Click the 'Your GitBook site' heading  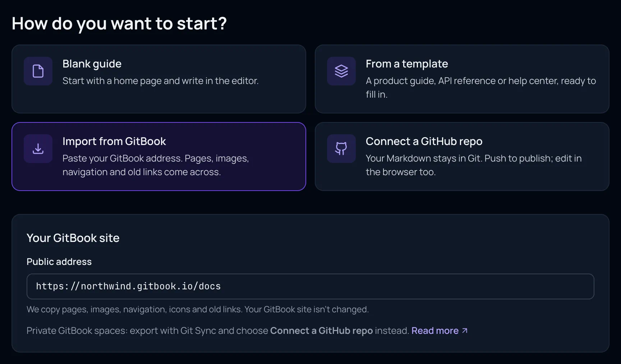tap(73, 238)
